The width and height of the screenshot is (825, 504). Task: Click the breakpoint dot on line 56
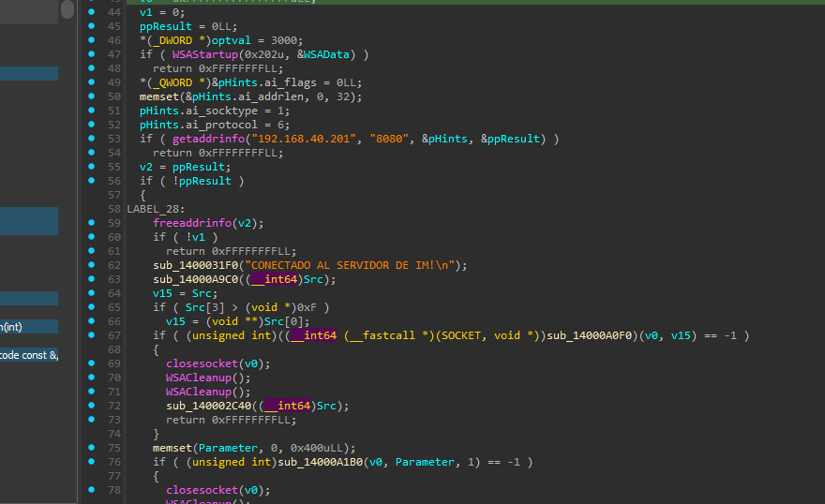point(92,180)
